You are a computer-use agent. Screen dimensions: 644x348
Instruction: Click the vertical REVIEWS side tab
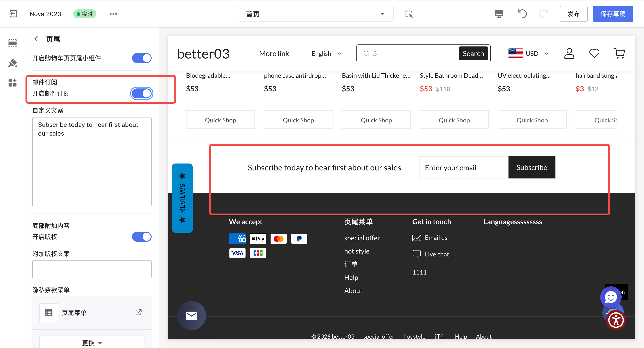tap(182, 198)
